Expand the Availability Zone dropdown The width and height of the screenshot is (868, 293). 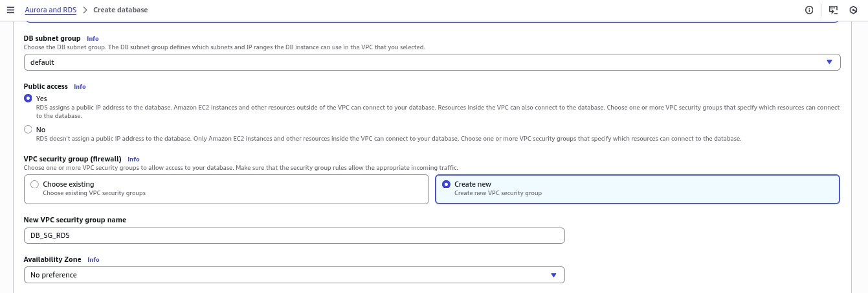tap(294, 275)
